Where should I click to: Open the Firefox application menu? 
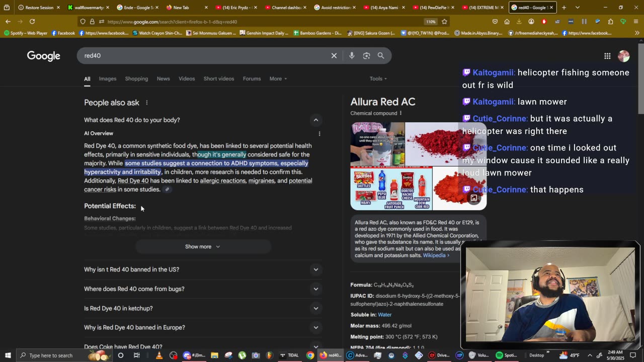636,22
